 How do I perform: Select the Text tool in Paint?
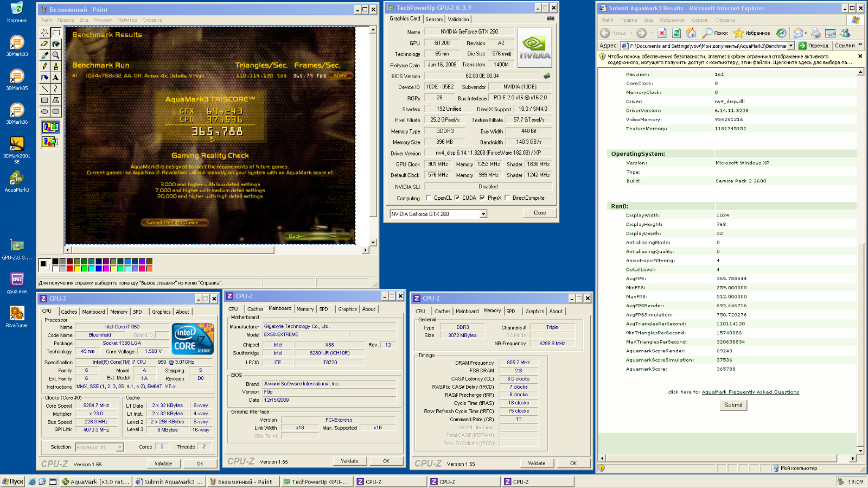pyautogui.click(x=56, y=78)
